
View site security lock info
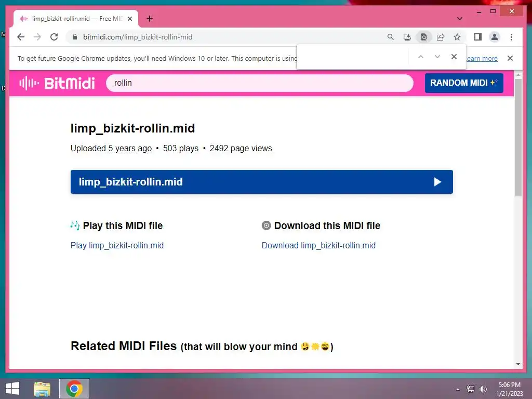75,37
